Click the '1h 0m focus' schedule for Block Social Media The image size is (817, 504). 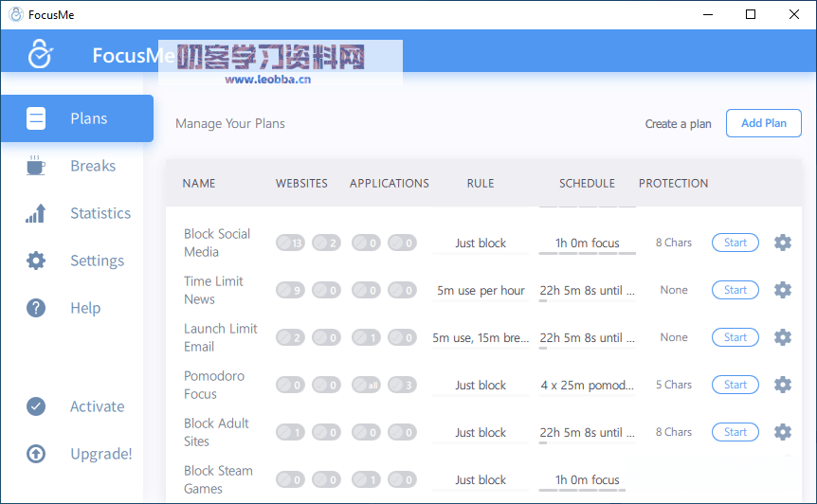pos(588,243)
